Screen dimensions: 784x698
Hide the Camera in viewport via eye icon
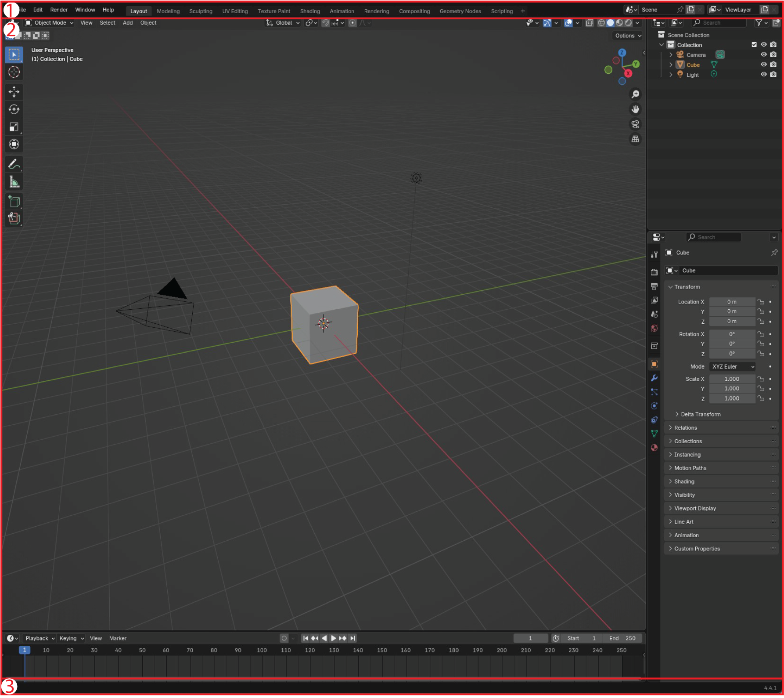coord(764,55)
